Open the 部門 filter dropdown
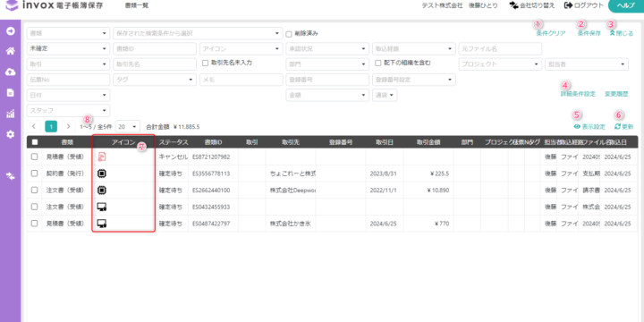 (327, 64)
